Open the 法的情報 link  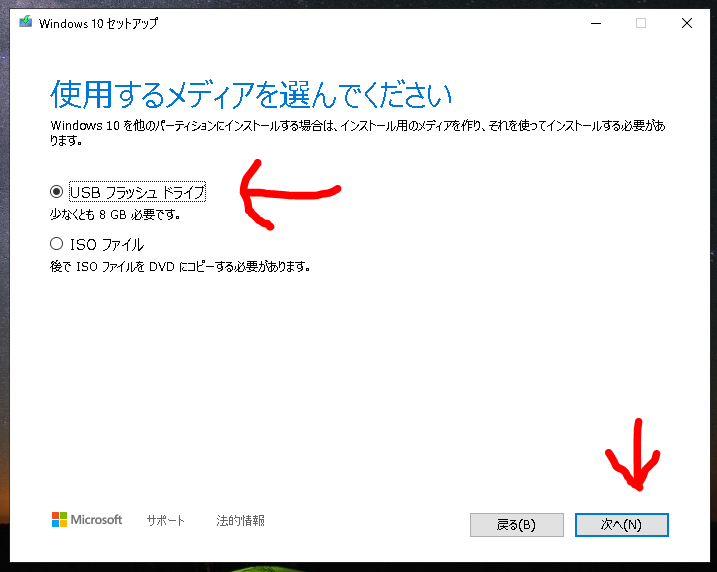click(x=241, y=520)
